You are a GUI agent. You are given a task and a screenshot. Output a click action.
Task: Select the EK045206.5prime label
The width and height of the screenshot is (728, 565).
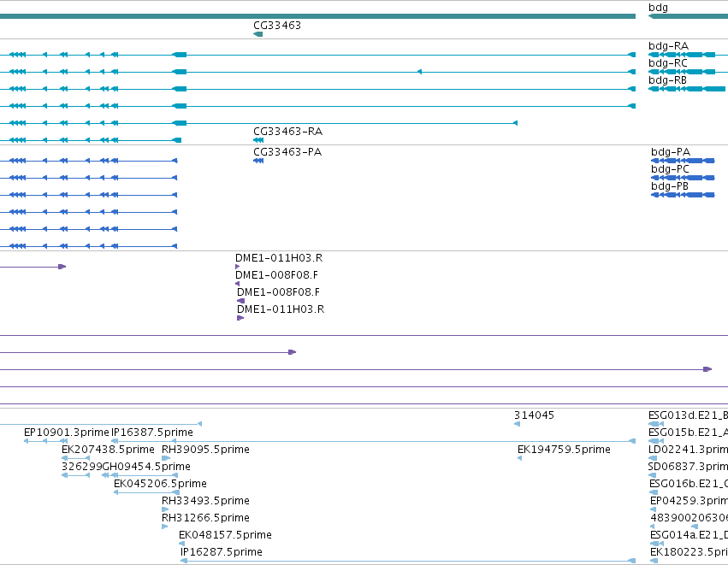(x=160, y=484)
